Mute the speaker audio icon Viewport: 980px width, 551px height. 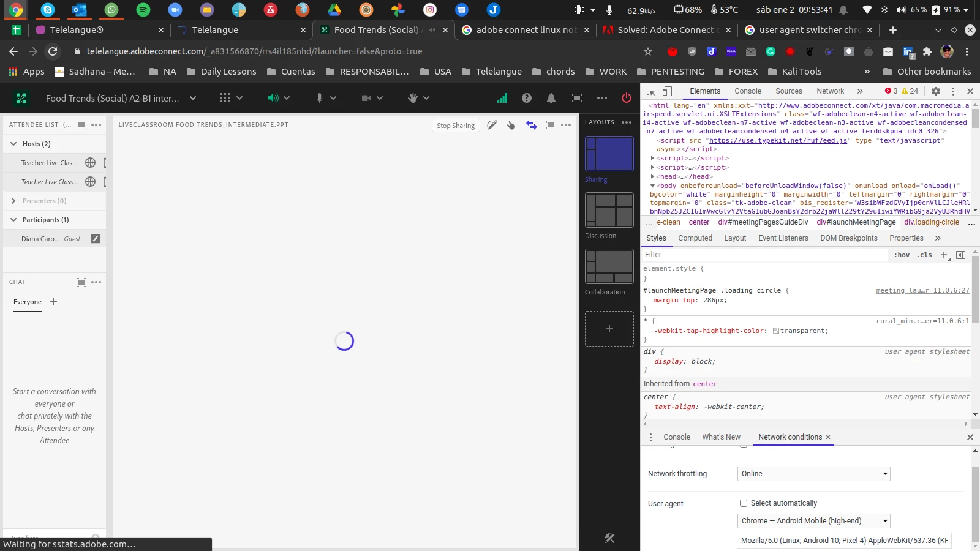point(273,98)
